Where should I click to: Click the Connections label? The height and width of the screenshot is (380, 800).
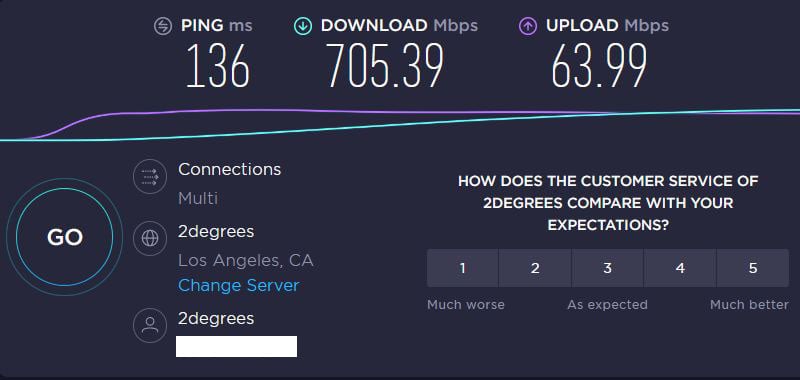pos(230,169)
